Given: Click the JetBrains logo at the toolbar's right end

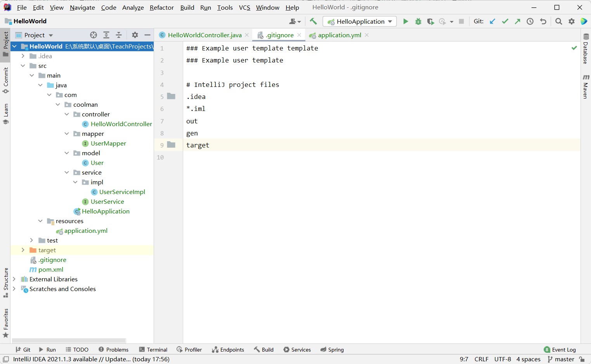Looking at the screenshot, I should point(584,21).
